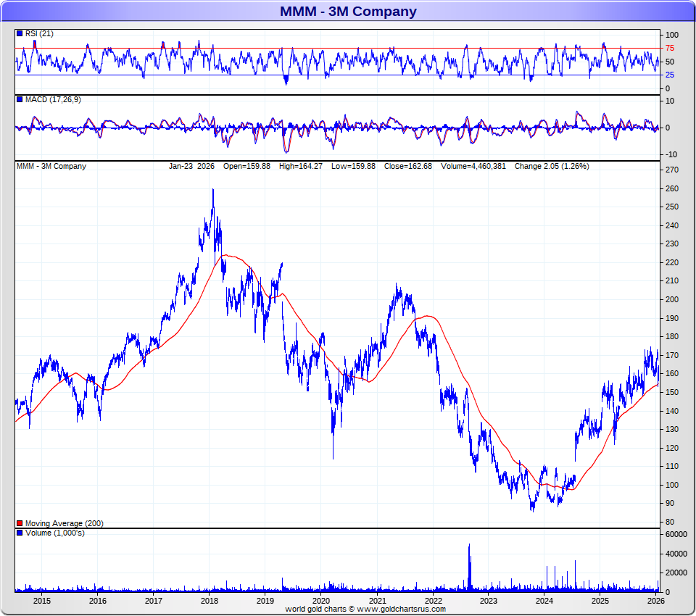The width and height of the screenshot is (696, 616).
Task: Click the 90 price axis label
Action: click(x=670, y=503)
